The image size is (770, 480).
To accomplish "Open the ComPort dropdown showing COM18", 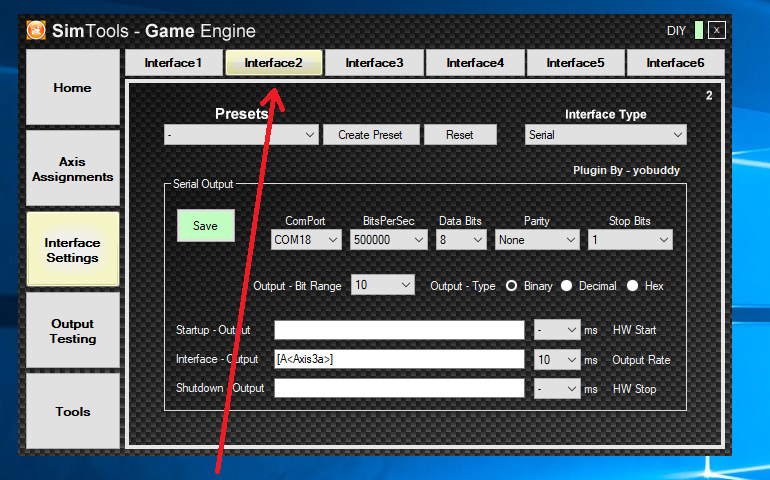I will coord(306,240).
